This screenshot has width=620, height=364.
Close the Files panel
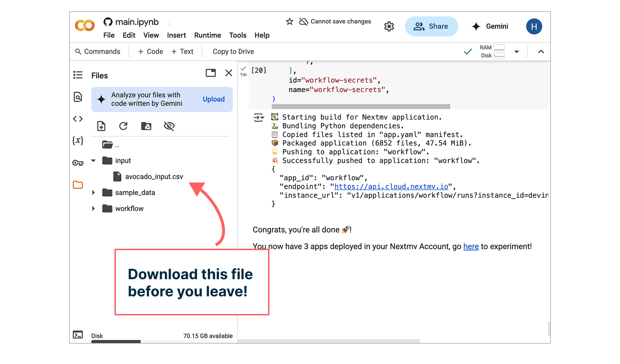point(229,73)
